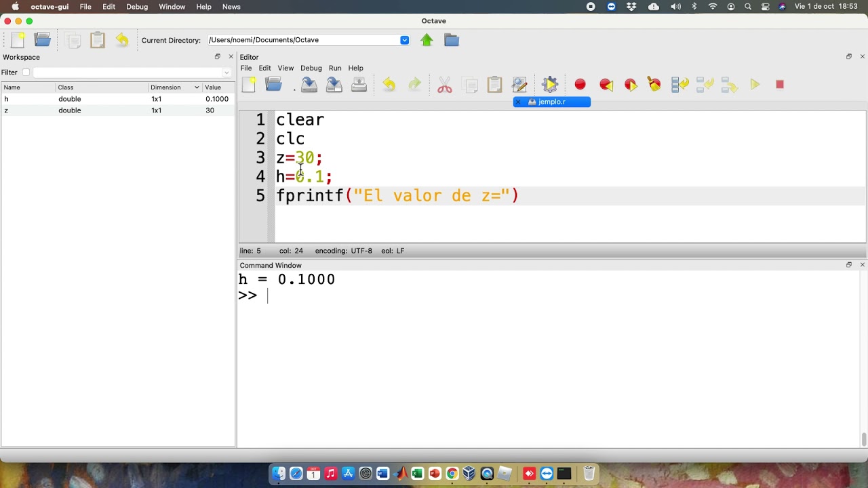Open Google Chrome from the Dock
Image resolution: width=868 pixels, height=488 pixels.
coord(452,474)
